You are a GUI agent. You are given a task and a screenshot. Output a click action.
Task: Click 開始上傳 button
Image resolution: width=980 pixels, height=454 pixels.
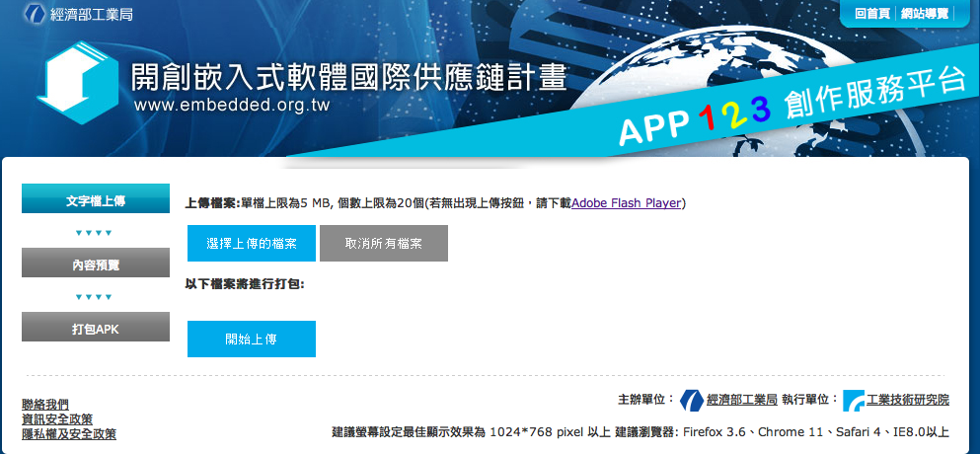tap(252, 339)
